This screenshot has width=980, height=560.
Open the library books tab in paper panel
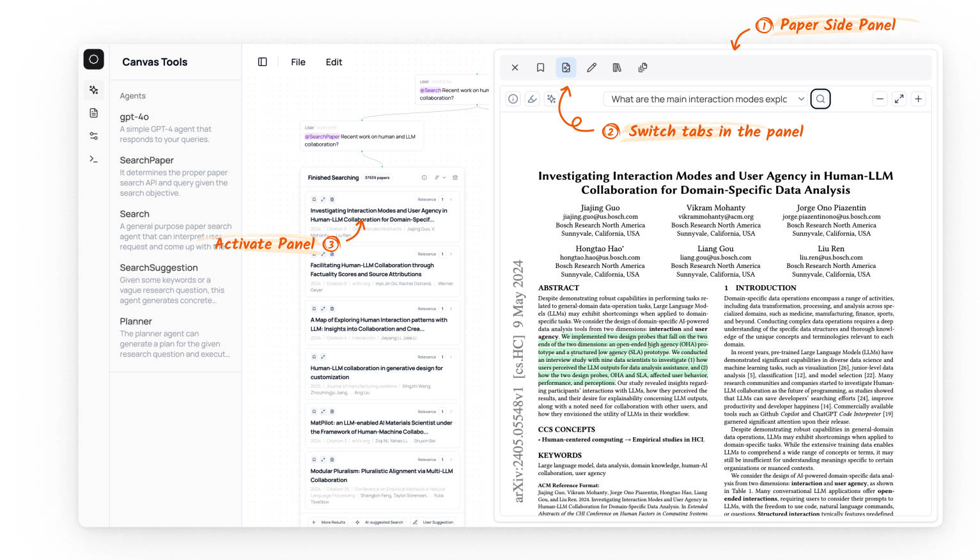pyautogui.click(x=617, y=68)
